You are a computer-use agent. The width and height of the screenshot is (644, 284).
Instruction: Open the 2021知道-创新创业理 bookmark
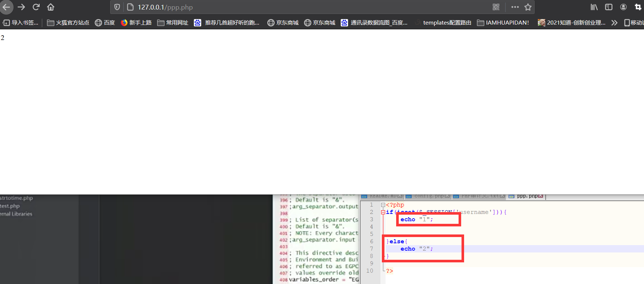(x=572, y=23)
